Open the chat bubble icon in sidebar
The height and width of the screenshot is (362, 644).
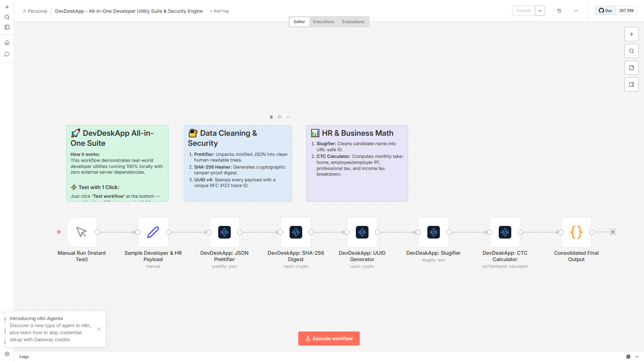pos(7,54)
